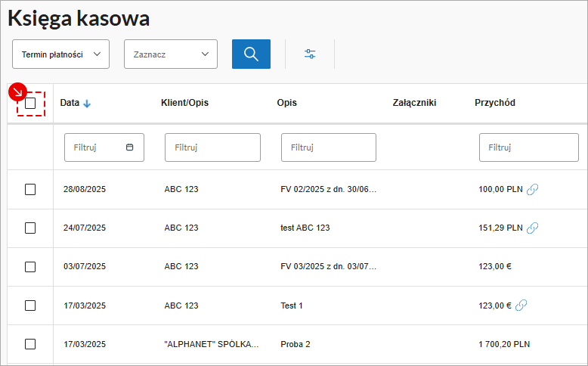Click the Opis column header

[x=287, y=103]
